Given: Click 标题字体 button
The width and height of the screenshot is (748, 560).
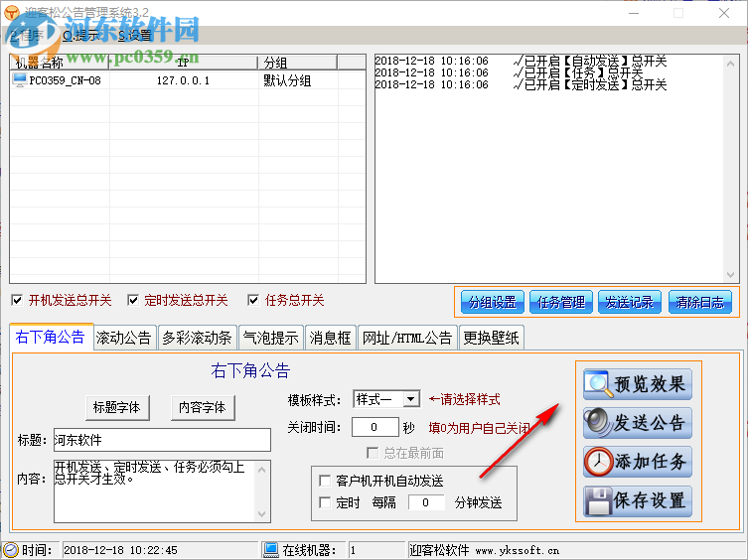Looking at the screenshot, I should tap(117, 408).
